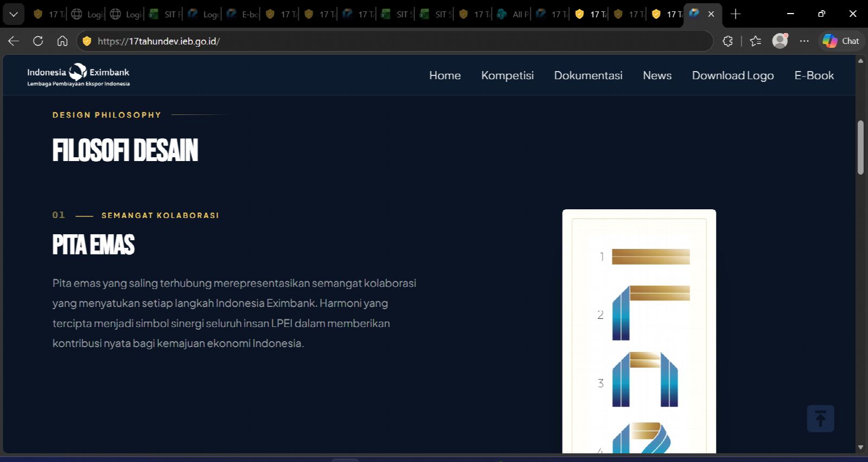868x462 pixels.
Task: Visit the News section
Action: [x=657, y=75]
